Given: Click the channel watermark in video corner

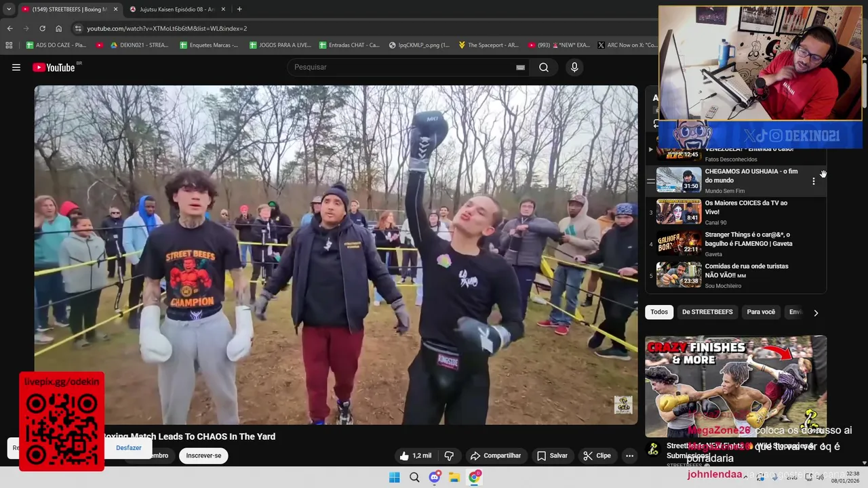Looking at the screenshot, I should 623,405.
